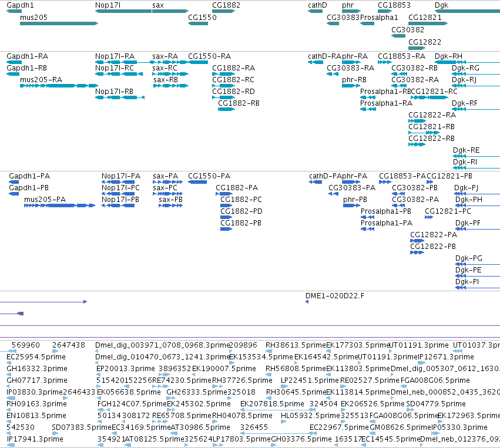Select the CG12822-RA transcript label
500x448 pixels.
coord(432,115)
